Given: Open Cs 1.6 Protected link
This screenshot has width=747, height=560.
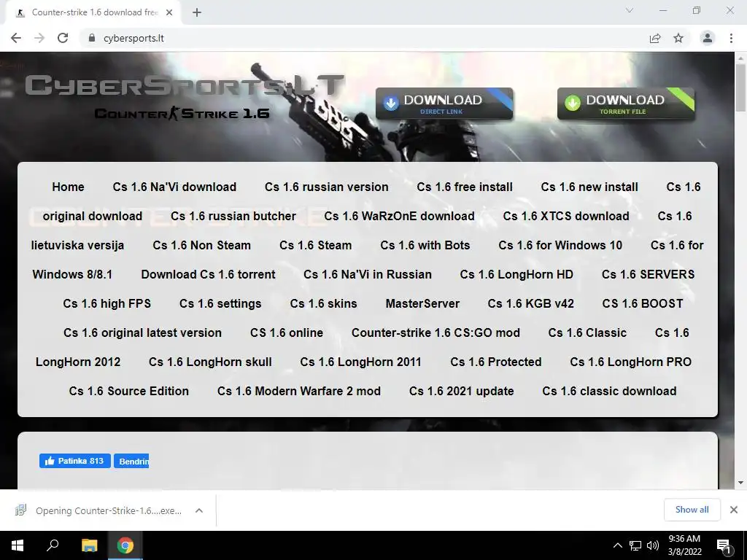Looking at the screenshot, I should [x=496, y=362].
